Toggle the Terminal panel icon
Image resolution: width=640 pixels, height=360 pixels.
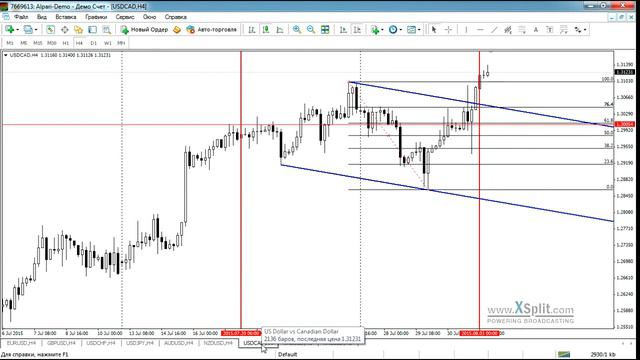pos(93,29)
